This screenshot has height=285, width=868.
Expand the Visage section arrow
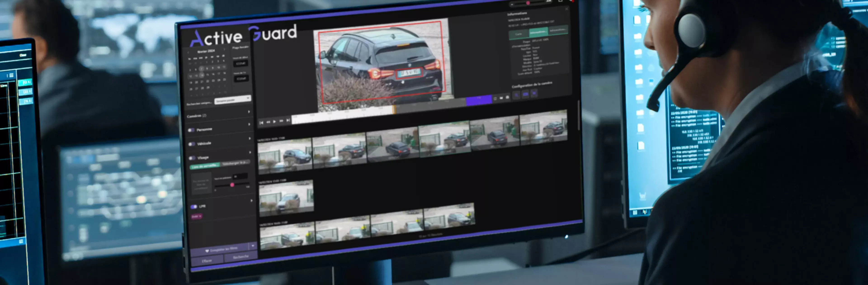(x=250, y=152)
